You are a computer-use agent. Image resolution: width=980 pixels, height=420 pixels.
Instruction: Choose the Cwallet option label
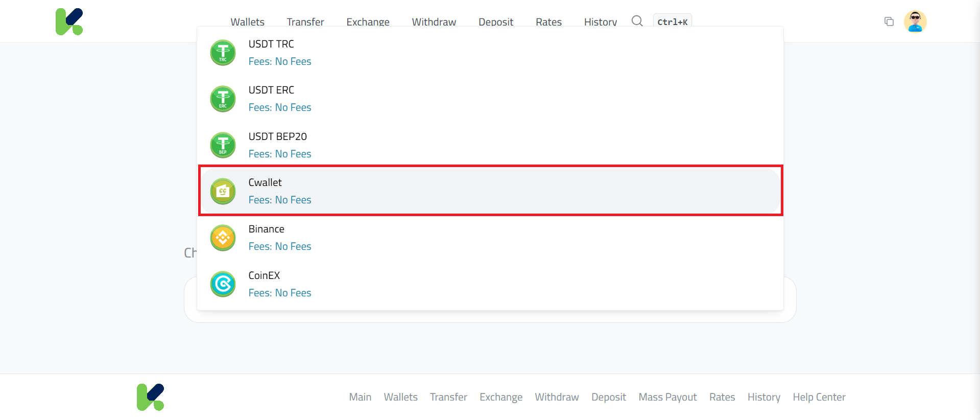click(x=265, y=182)
